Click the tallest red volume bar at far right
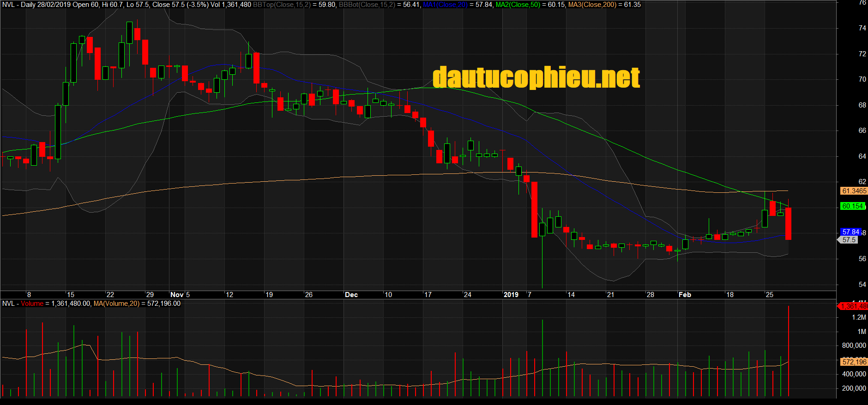Image resolution: width=868 pixels, height=405 pixels. click(789, 351)
